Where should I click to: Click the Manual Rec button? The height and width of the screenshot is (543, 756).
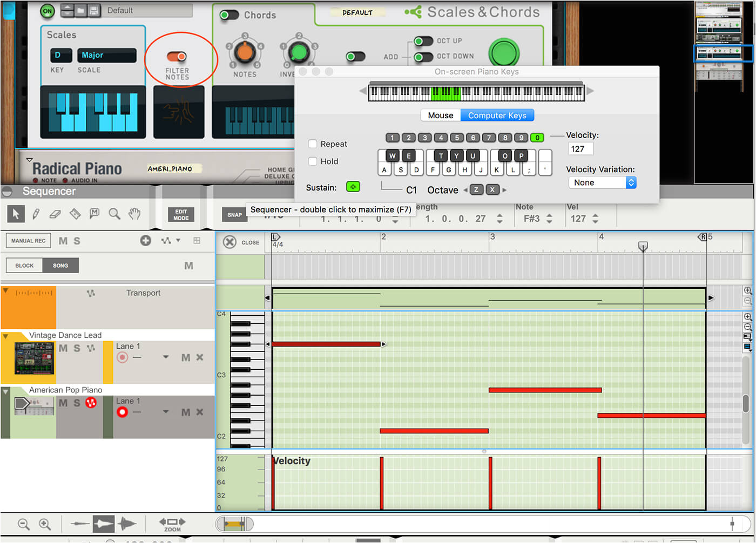point(29,241)
